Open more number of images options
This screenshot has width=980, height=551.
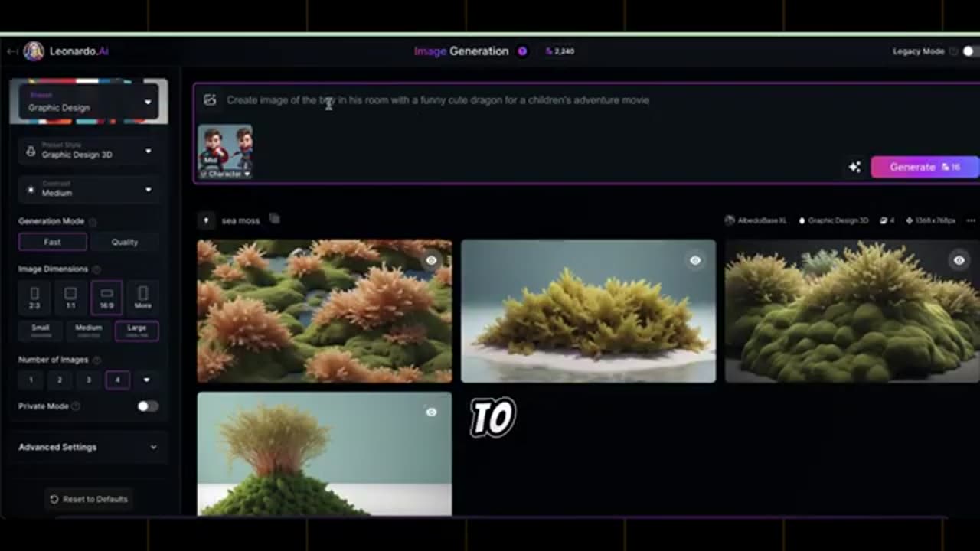[x=146, y=380]
